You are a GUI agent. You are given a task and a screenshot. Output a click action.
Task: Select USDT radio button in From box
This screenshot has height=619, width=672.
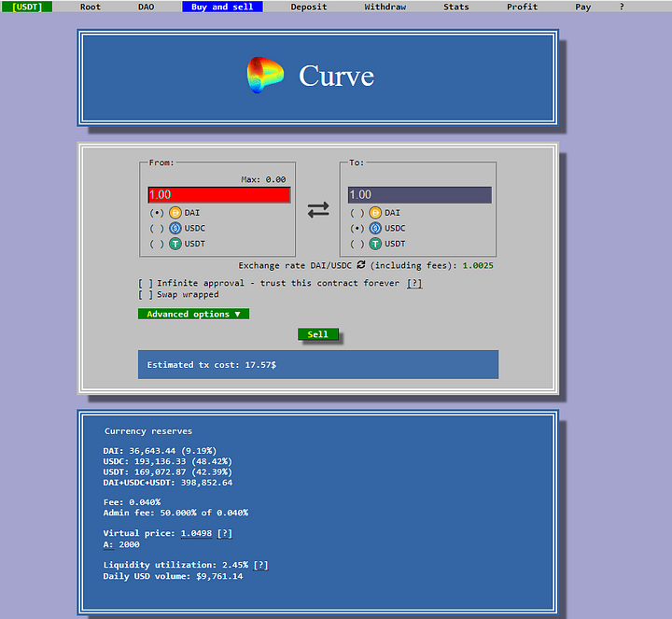[x=157, y=244]
